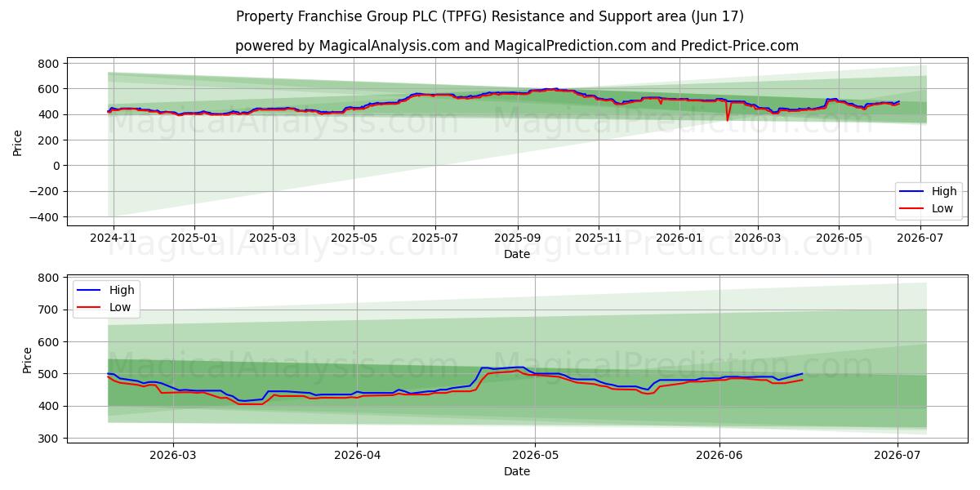Click the 'Price' axis label of bottom chart
Viewport: 980px width, 490px height.
pyautogui.click(x=28, y=359)
